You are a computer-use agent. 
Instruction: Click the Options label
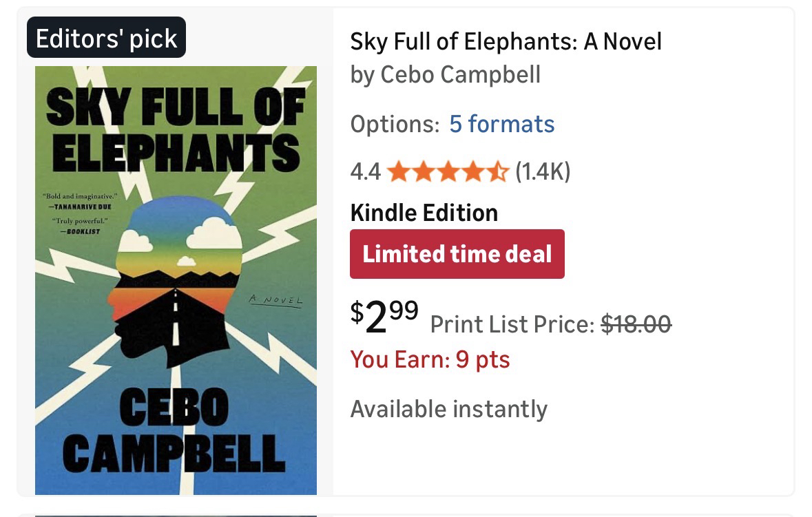point(394,124)
